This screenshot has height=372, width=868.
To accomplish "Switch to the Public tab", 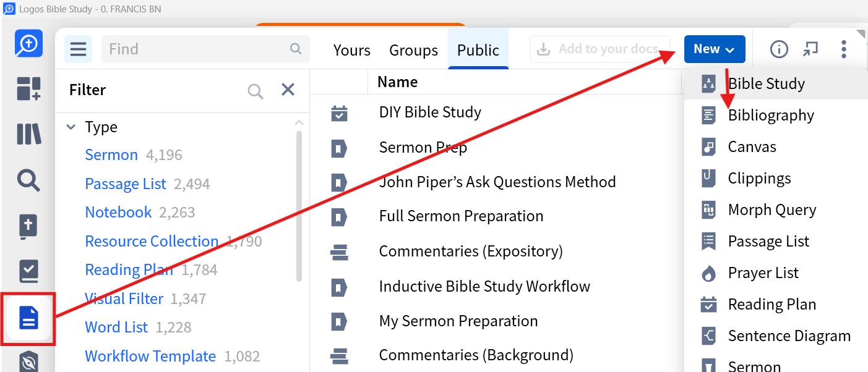I will [478, 50].
